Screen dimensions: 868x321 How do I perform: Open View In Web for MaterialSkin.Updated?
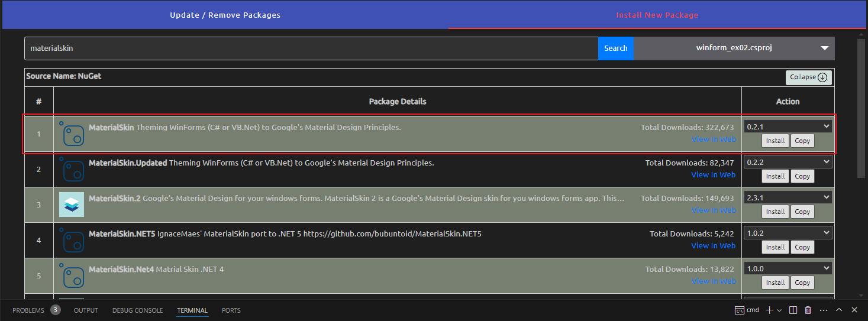714,175
